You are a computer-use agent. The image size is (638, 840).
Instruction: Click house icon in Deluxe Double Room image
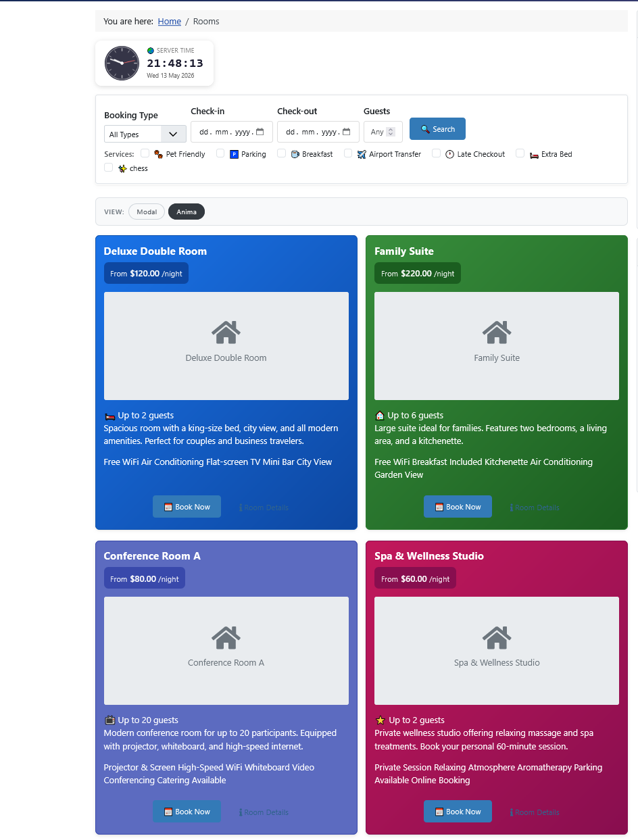pyautogui.click(x=226, y=332)
